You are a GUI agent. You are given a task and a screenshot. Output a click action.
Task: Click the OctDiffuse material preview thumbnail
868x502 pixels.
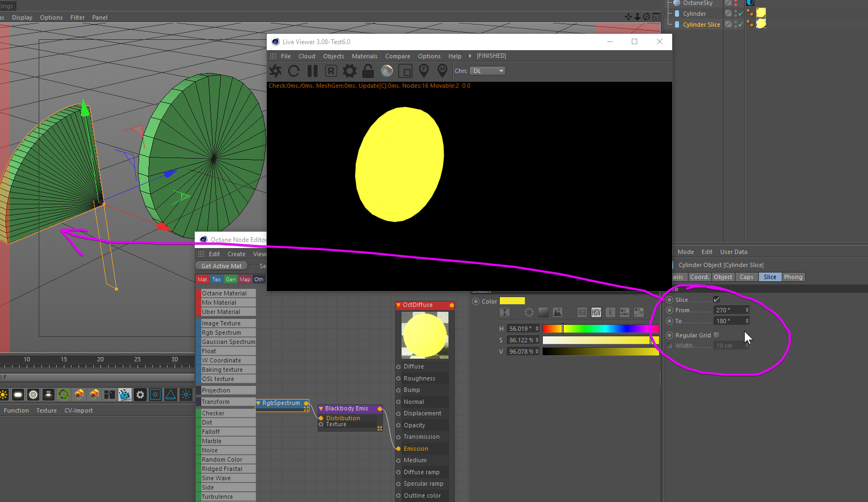[x=425, y=335]
